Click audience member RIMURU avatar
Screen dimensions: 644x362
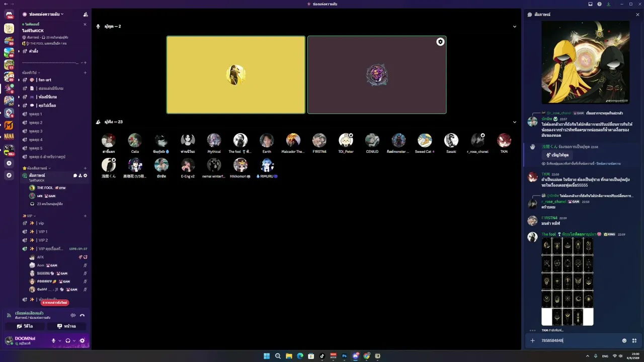pos(267,165)
